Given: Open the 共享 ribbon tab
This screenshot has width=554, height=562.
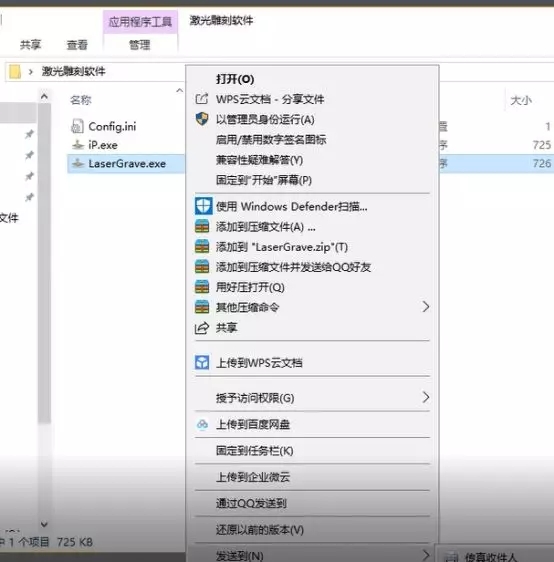Looking at the screenshot, I should [x=30, y=44].
